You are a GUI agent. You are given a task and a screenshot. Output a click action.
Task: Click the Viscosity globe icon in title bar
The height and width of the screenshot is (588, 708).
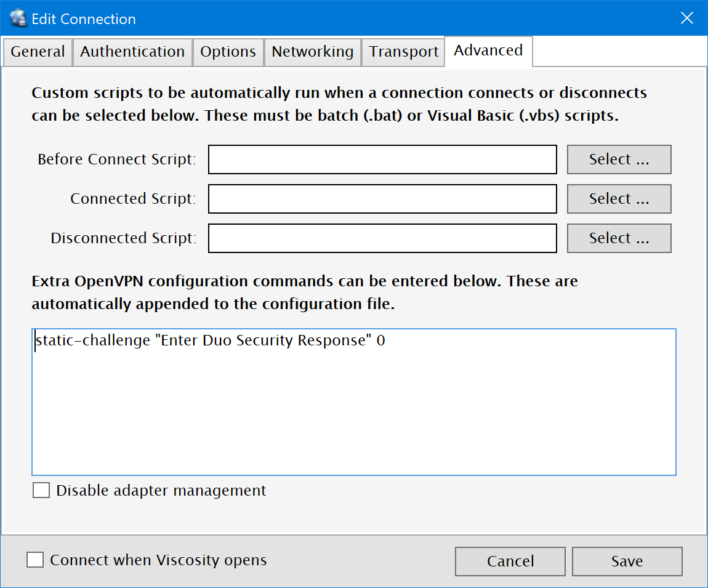coord(19,18)
